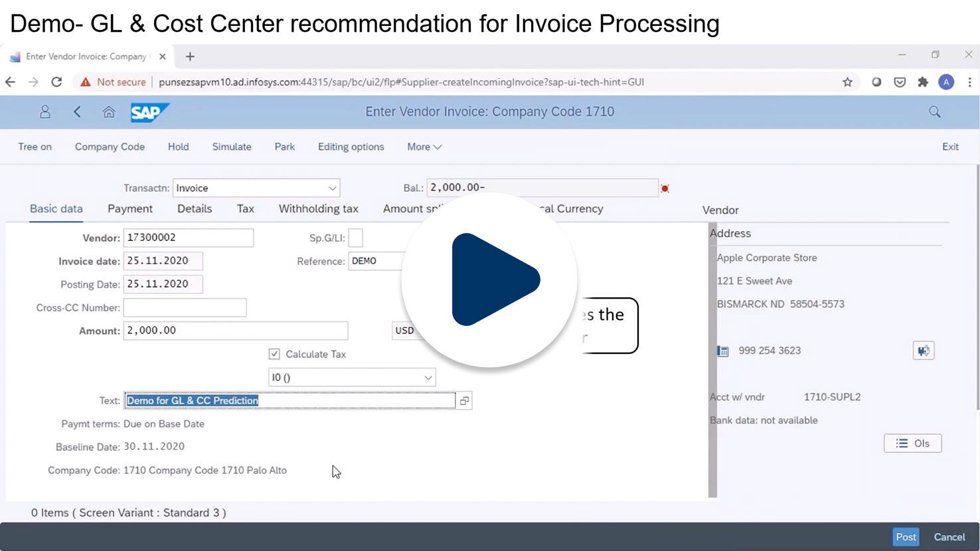The height and width of the screenshot is (551, 980).
Task: Click the vendor phone details icon
Action: pyautogui.click(x=723, y=351)
